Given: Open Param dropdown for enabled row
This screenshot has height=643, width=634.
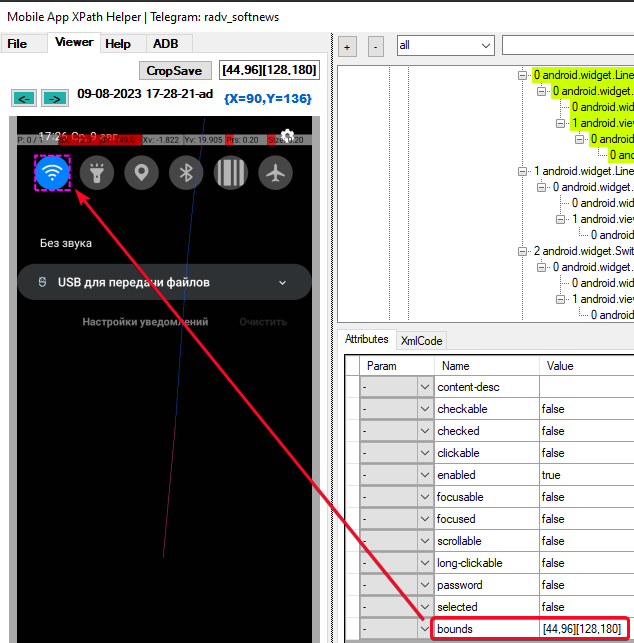Looking at the screenshot, I should [x=425, y=475].
